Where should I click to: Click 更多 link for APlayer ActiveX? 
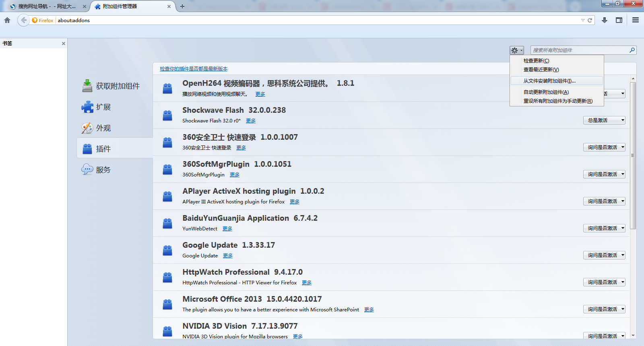tap(295, 201)
